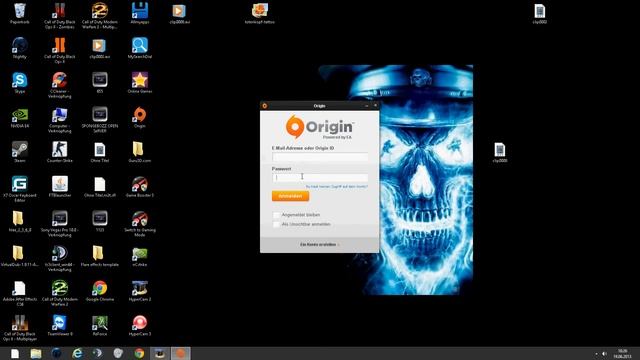Open the VirtualDub folder on desktop

click(20, 256)
